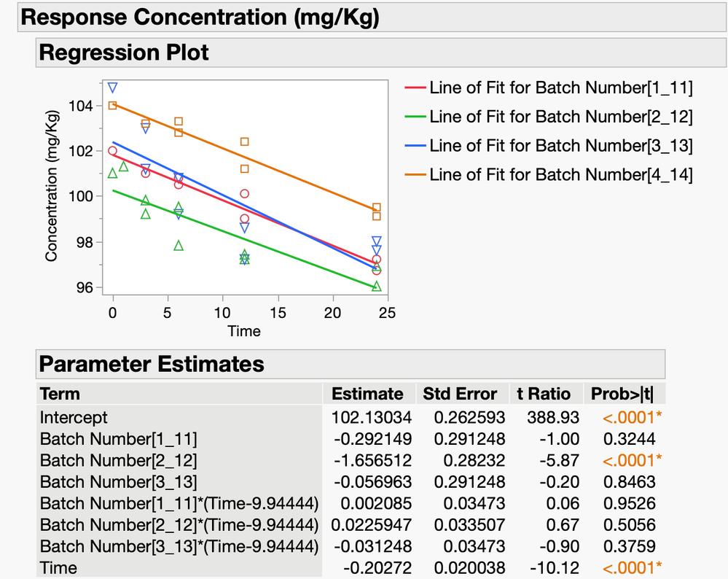Click the Std Error column header

pos(460,394)
